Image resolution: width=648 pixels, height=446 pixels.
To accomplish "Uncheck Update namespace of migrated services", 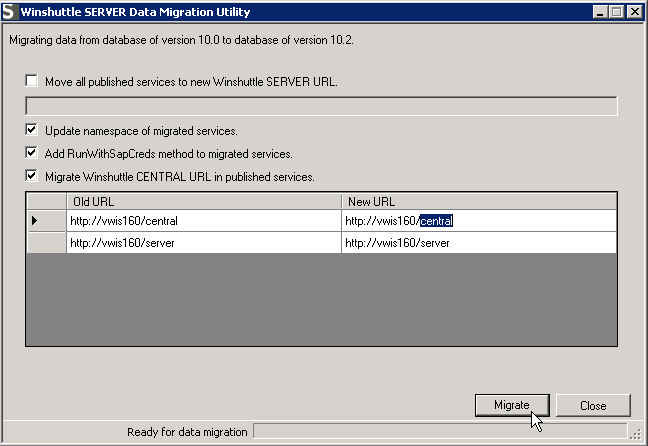I will pos(31,130).
